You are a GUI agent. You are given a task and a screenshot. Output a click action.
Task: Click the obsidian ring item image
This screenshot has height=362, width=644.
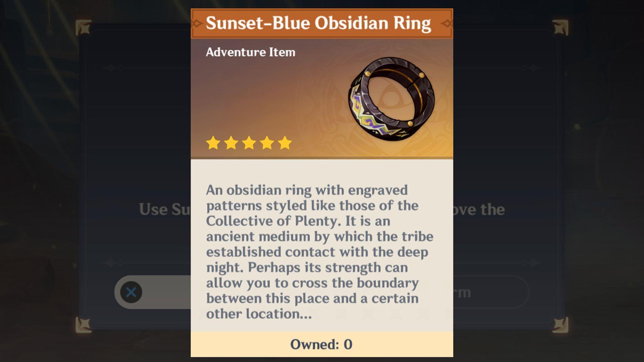pos(391,99)
